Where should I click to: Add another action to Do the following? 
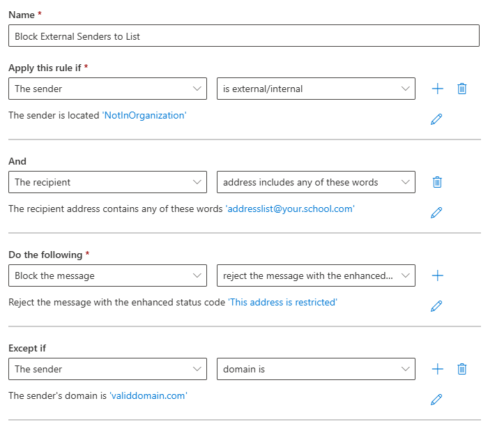point(438,275)
